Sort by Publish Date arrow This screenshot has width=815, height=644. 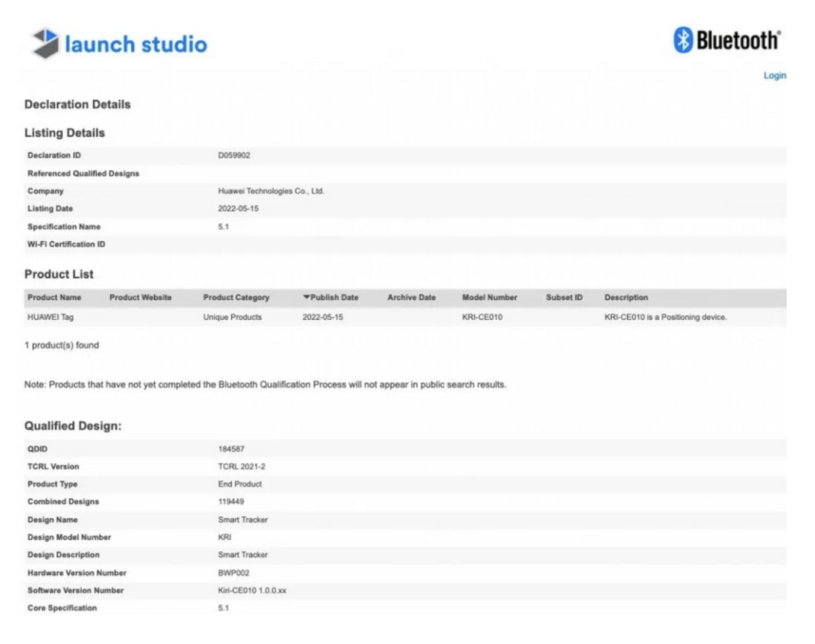pos(306,297)
